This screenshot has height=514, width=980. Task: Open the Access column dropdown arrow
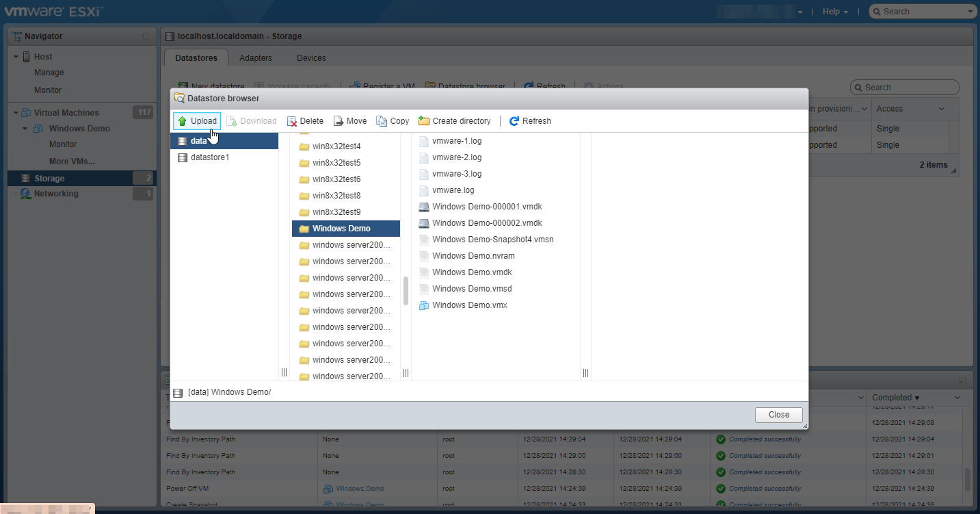(x=942, y=109)
